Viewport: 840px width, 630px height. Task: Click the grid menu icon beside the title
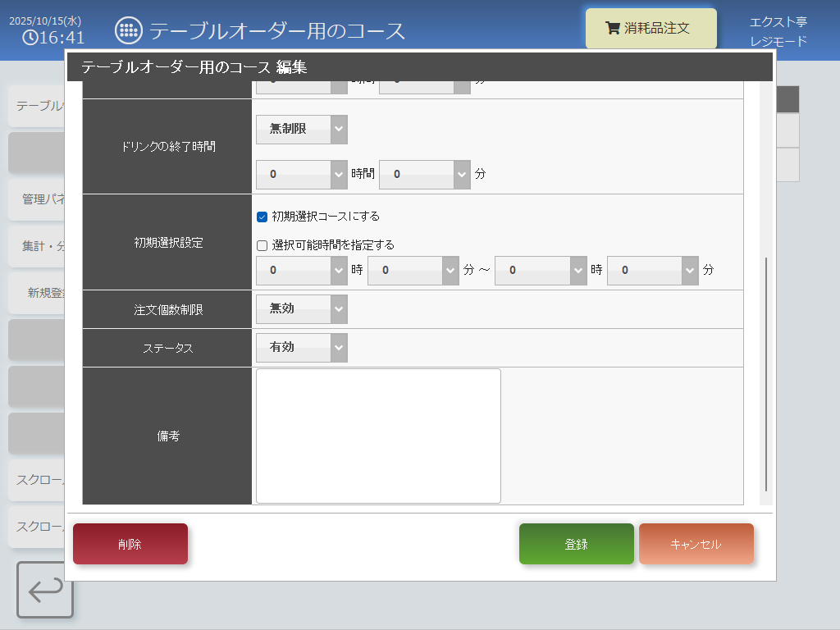pos(128,30)
